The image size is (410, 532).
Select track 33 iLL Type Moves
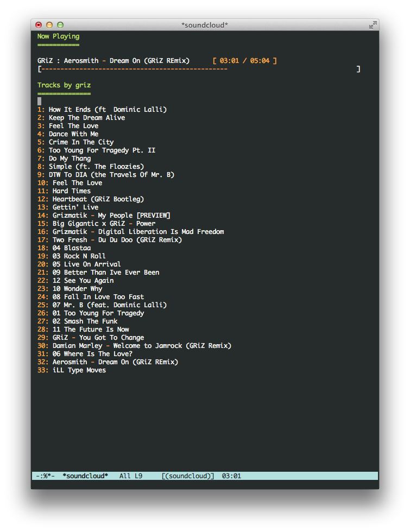pyautogui.click(x=72, y=370)
